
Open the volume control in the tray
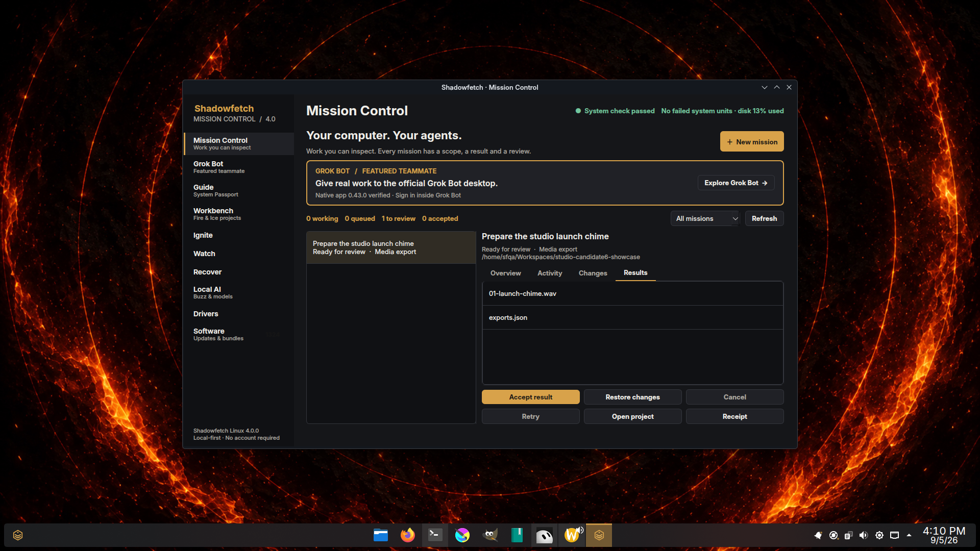click(x=864, y=535)
